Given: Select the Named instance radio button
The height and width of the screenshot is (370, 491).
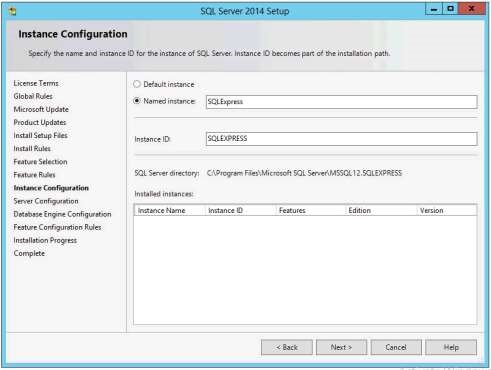Looking at the screenshot, I should [x=137, y=101].
